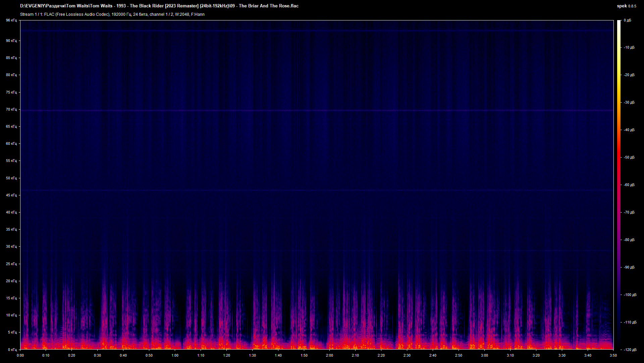Click the 3:50 time axis label
The image size is (644, 363).
(613, 356)
